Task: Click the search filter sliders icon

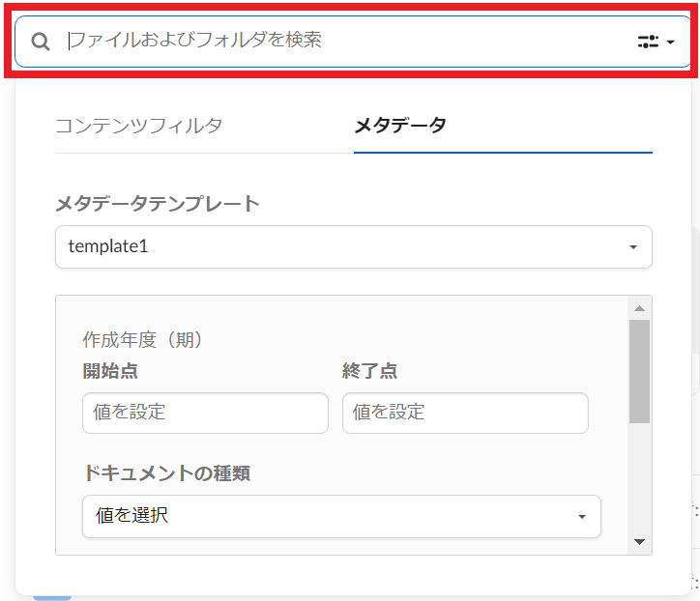Action: (x=647, y=42)
